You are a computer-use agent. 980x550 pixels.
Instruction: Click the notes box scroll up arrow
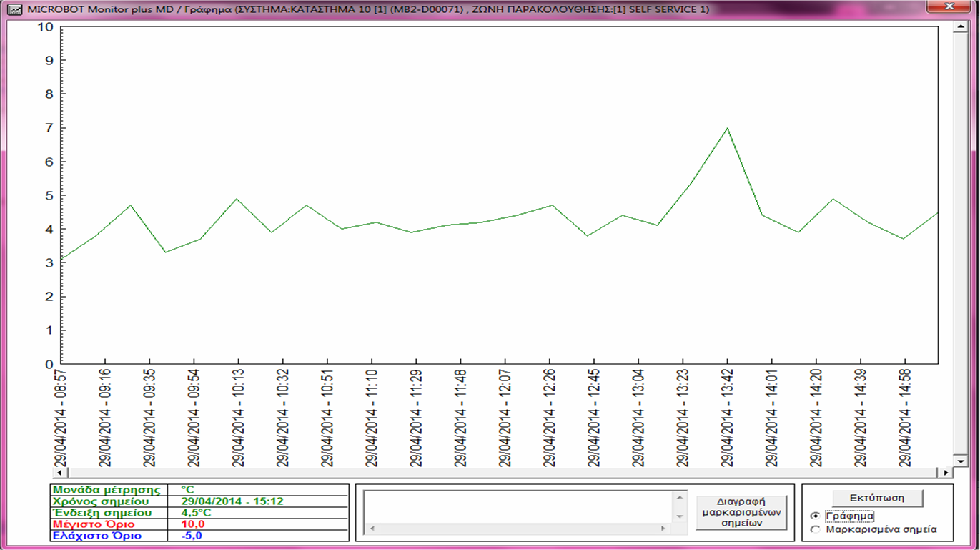tap(680, 498)
